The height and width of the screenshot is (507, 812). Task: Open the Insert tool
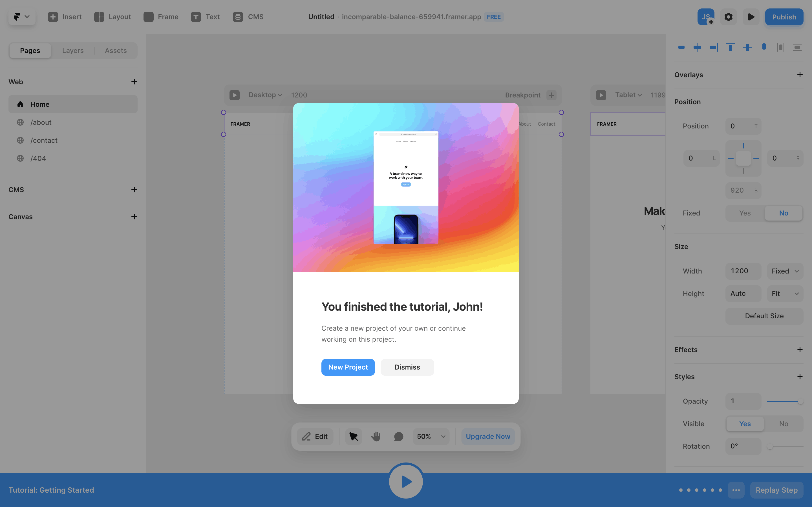[65, 17]
